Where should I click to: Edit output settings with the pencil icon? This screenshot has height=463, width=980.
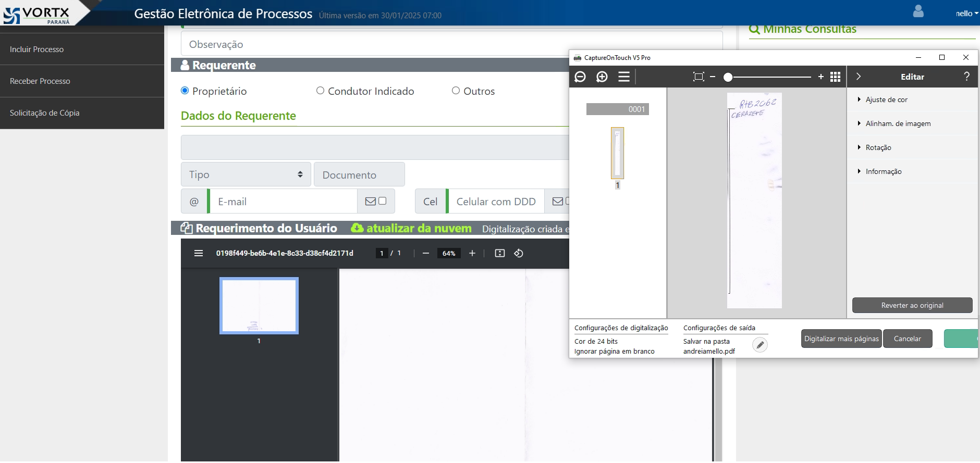pyautogui.click(x=760, y=345)
